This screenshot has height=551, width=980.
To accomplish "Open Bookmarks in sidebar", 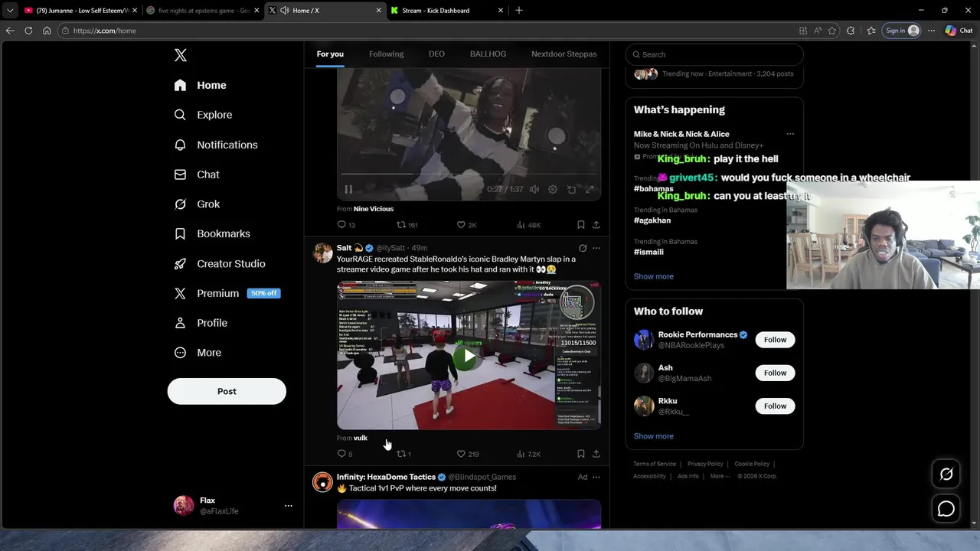I will click(x=213, y=233).
